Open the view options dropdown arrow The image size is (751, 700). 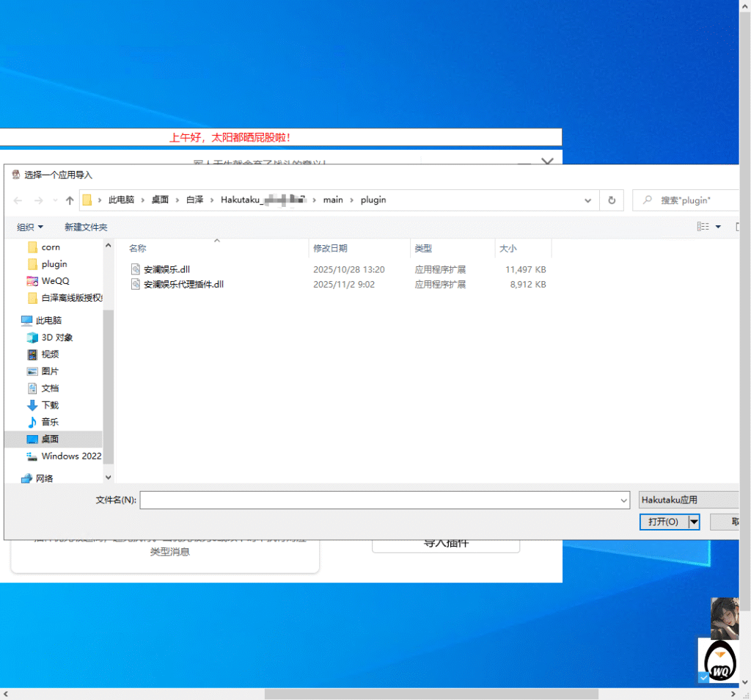pyautogui.click(x=718, y=227)
